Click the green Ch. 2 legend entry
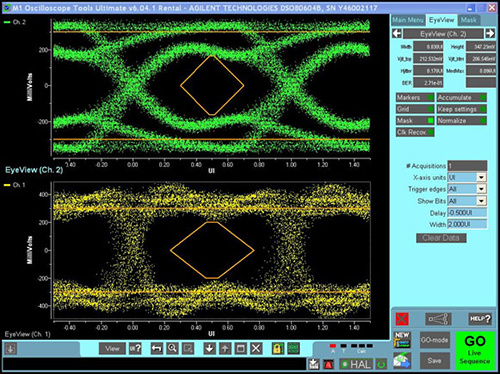 coord(14,22)
